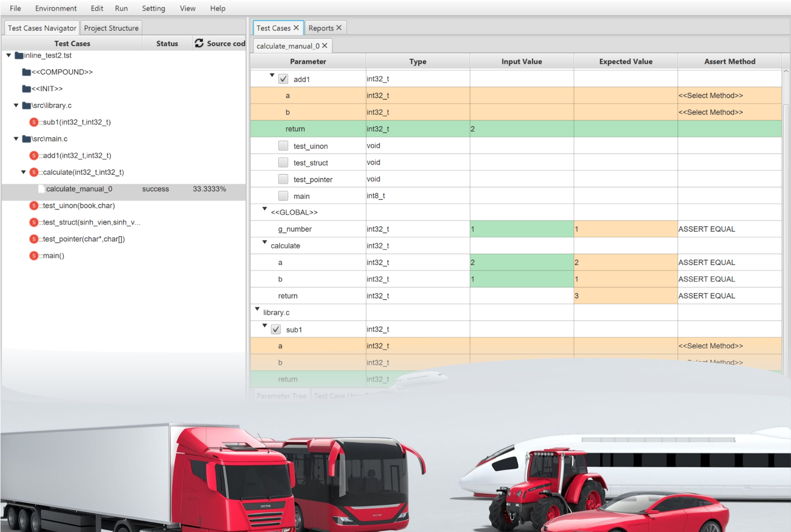The width and height of the screenshot is (791, 532).
Task: Click the <<INIT>> folder icon
Action: pyautogui.click(x=26, y=89)
